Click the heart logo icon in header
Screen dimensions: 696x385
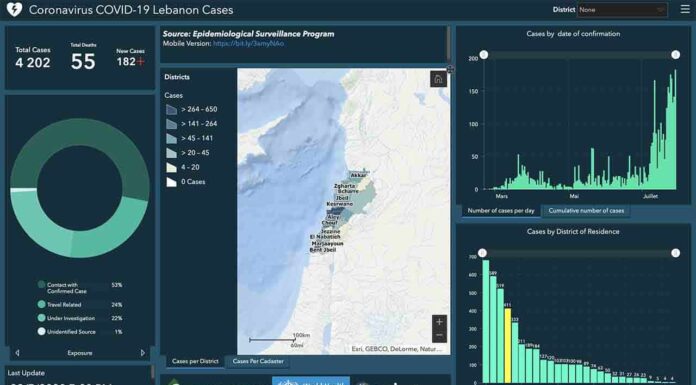pos(14,9)
